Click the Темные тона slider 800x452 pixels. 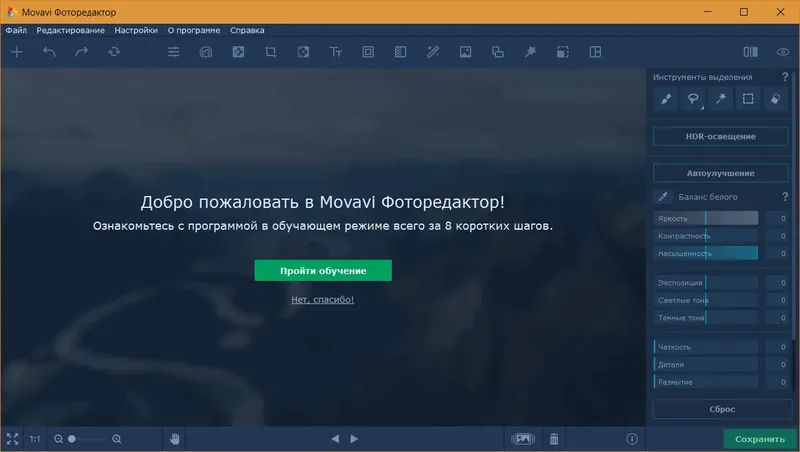tap(706, 317)
